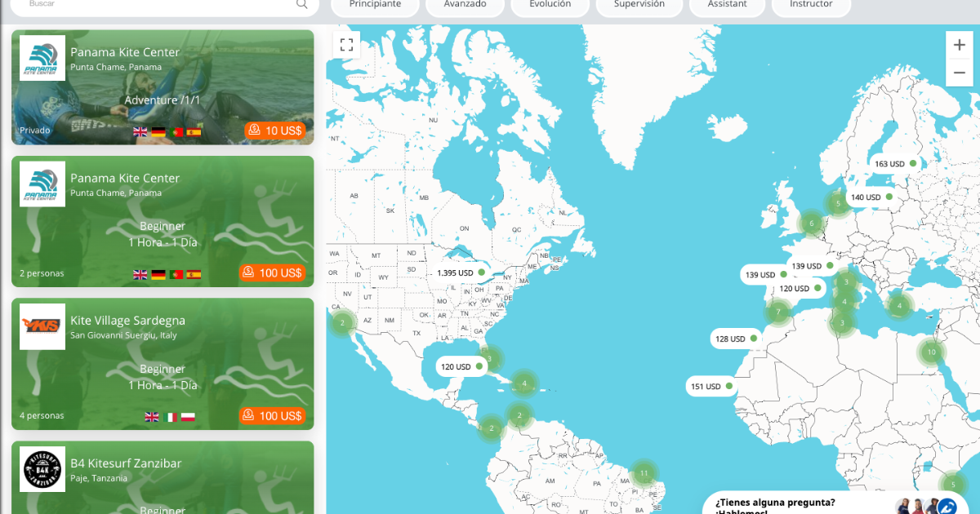
Task: Click B4 Kitesurf Zanzibar logo
Action: tap(42, 469)
